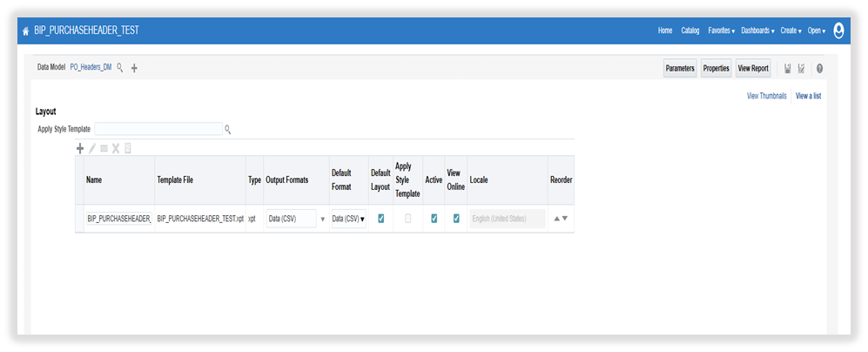Open the Output Formats dropdown arrow
This screenshot has height=352, width=868.
(323, 219)
